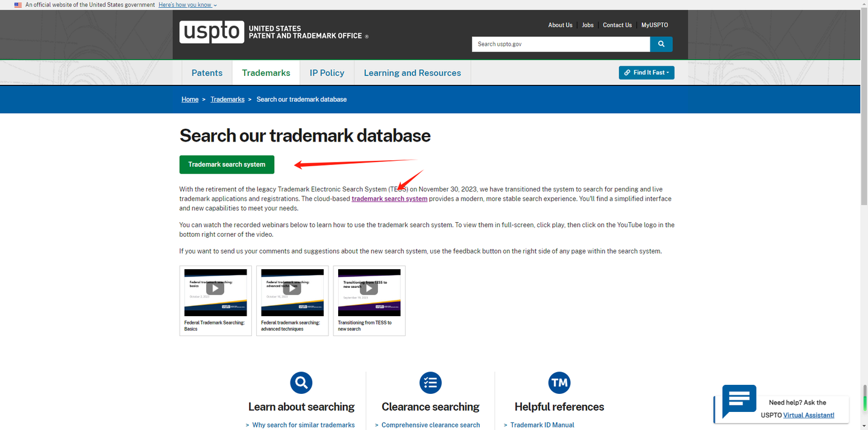Click the search magnifier button

coord(661,44)
